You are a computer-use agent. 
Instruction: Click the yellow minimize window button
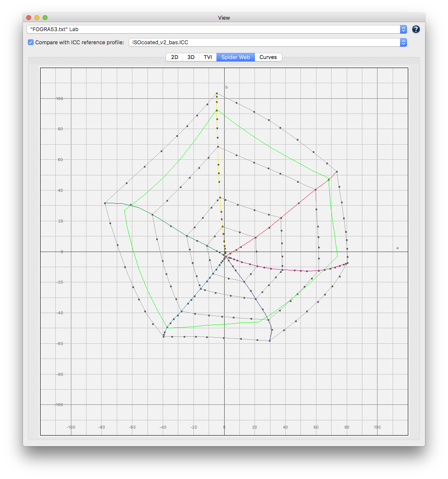click(x=37, y=18)
